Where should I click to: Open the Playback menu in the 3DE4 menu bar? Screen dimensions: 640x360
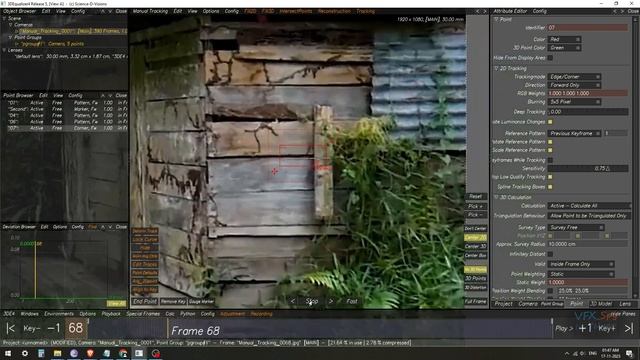point(111,314)
